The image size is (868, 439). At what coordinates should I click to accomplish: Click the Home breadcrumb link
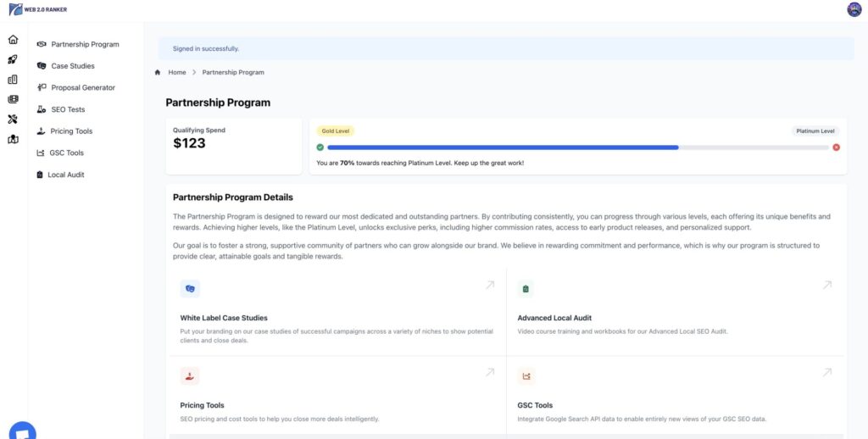coord(176,73)
